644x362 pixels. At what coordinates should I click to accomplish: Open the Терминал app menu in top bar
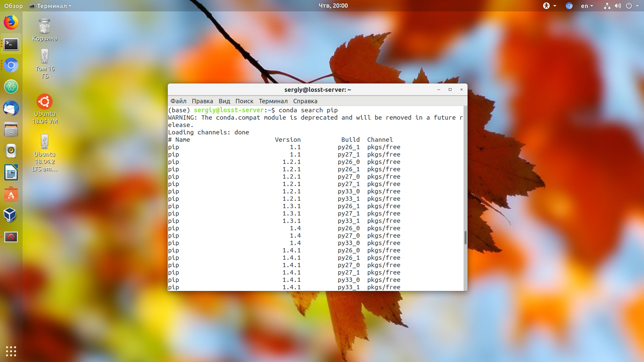[51, 6]
